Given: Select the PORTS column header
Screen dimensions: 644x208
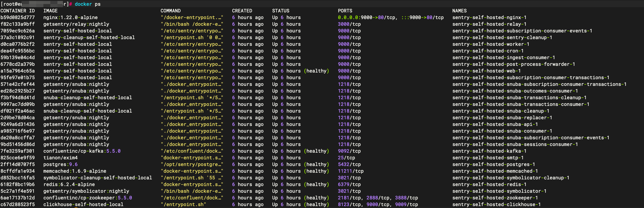Looking at the screenshot, I should pyautogui.click(x=345, y=11).
